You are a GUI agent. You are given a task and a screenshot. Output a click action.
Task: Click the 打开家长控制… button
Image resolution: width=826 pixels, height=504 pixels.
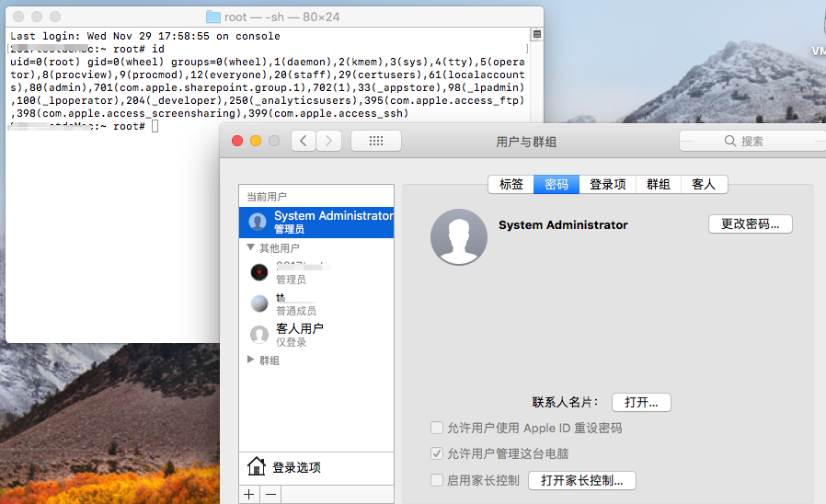pos(582,480)
